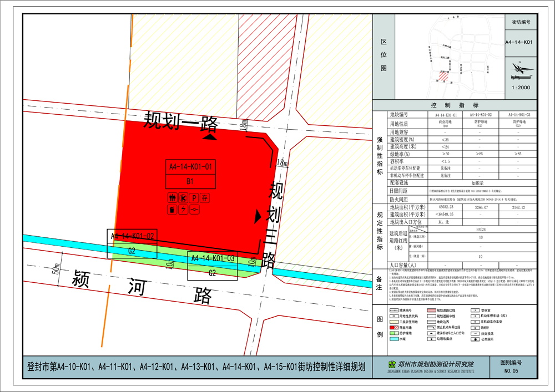The image size is (555, 392).
Task: Click the lightning bolt substation icon
Action: [183, 209]
